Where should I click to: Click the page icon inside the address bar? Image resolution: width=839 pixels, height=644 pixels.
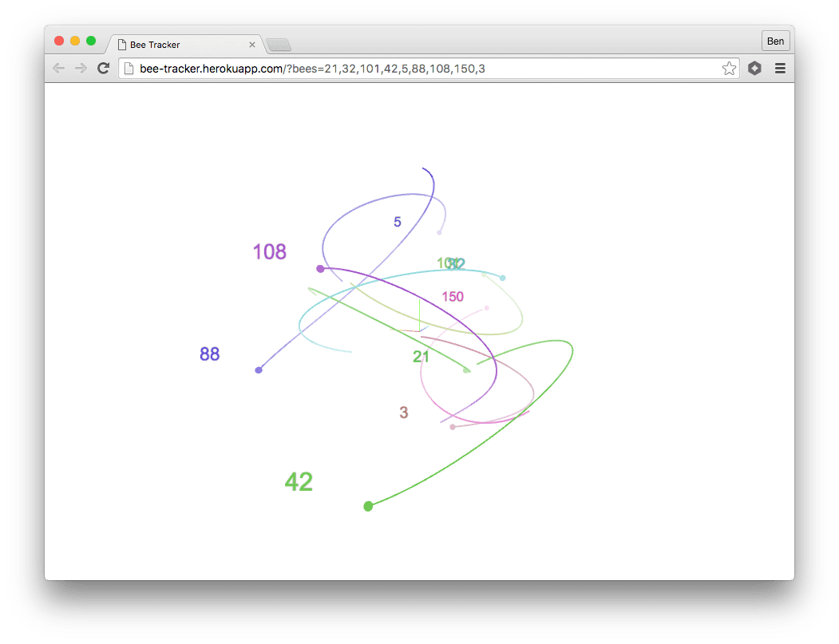(x=130, y=69)
